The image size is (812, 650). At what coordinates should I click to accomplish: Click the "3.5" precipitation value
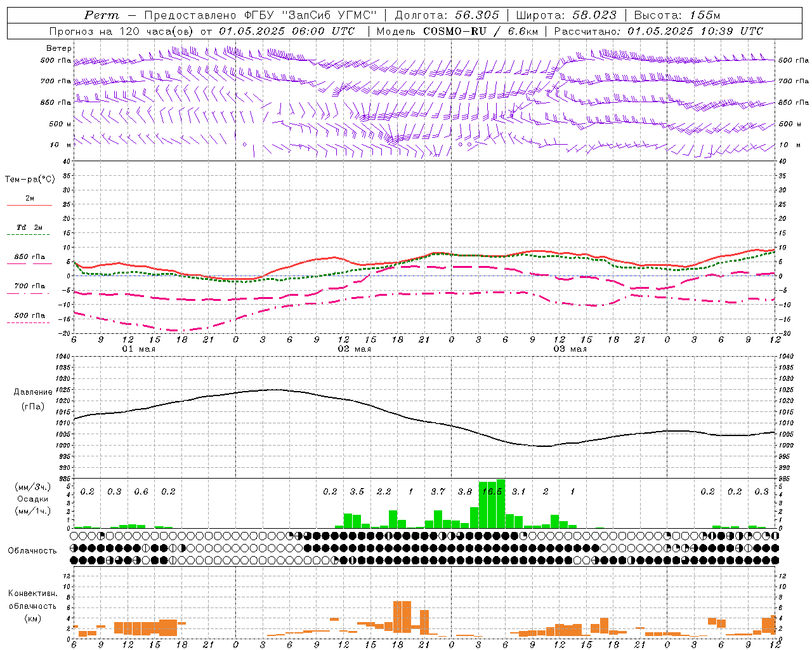[357, 491]
